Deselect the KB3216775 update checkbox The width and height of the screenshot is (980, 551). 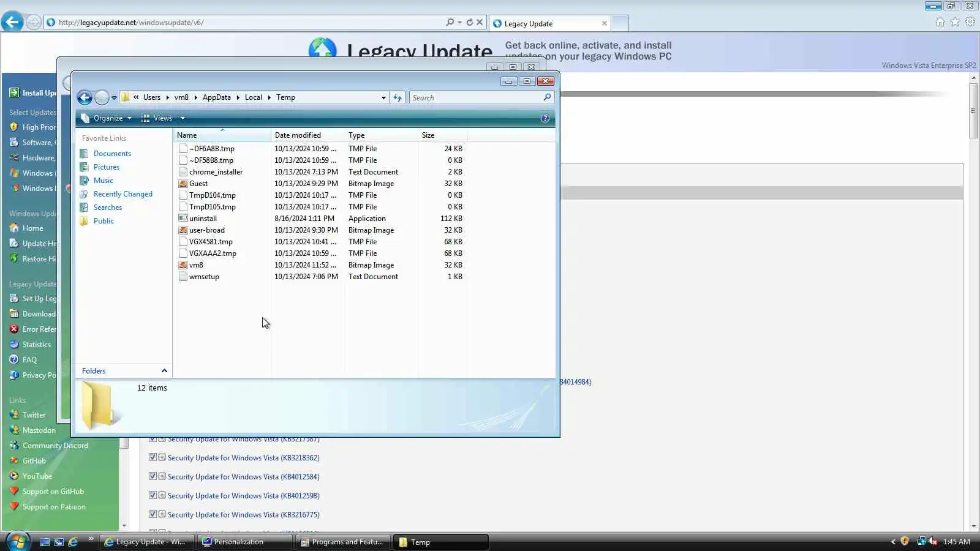(x=153, y=514)
